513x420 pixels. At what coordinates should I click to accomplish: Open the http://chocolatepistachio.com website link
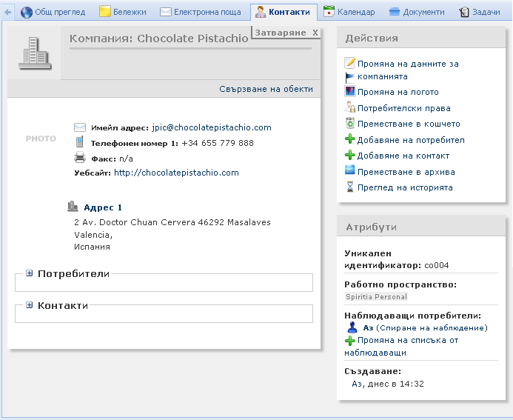coord(176,173)
